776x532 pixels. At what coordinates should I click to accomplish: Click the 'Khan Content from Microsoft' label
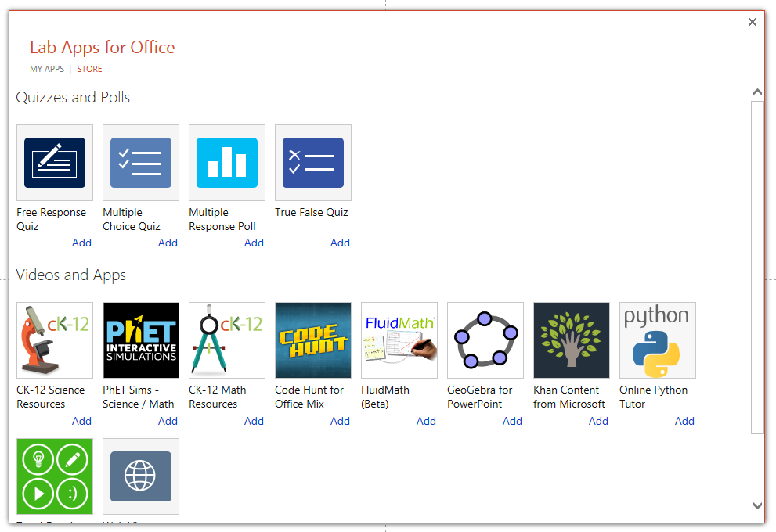pyautogui.click(x=569, y=397)
